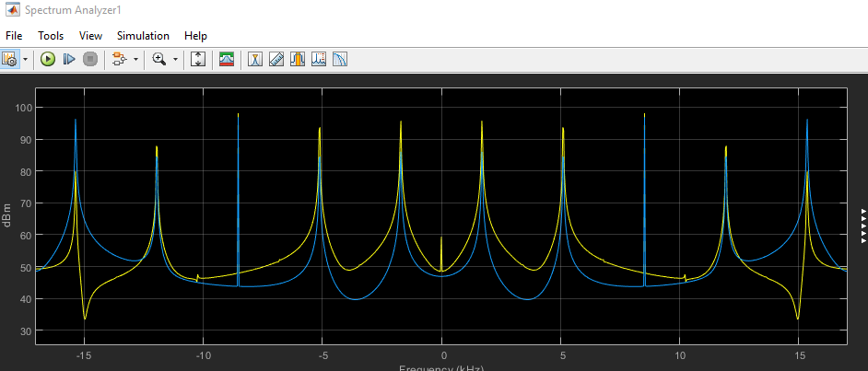The image size is (868, 371).
Task: Toggle the Cursor Measurements panel icon
Action: tap(253, 59)
